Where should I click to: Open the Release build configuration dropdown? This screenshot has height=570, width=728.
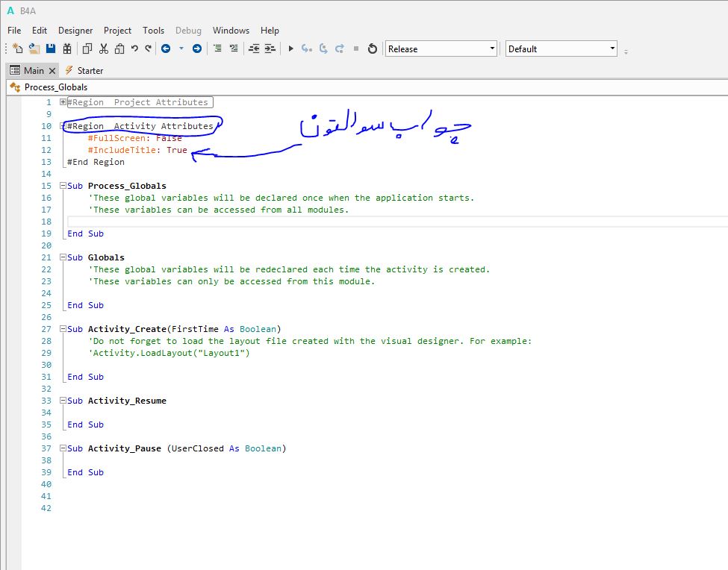tap(441, 48)
